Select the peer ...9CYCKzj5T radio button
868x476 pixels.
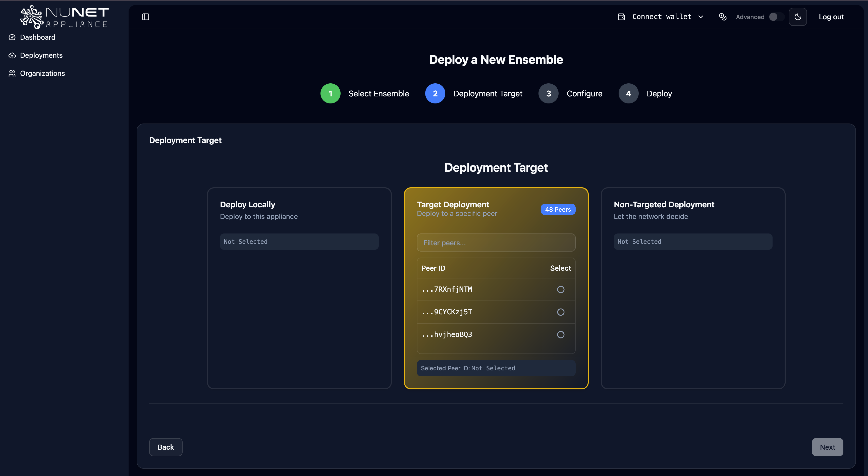coord(560,312)
